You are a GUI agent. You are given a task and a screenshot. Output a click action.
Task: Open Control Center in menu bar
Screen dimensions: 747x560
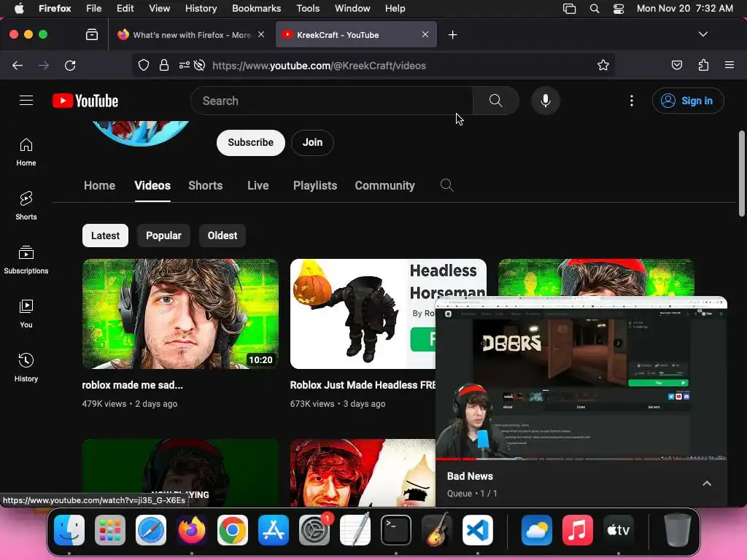tap(619, 9)
